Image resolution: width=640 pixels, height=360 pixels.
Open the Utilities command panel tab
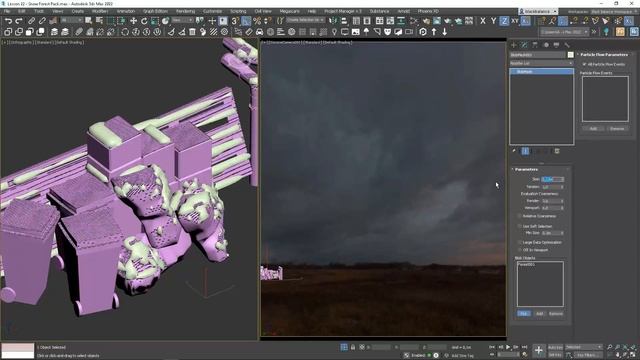point(567,45)
